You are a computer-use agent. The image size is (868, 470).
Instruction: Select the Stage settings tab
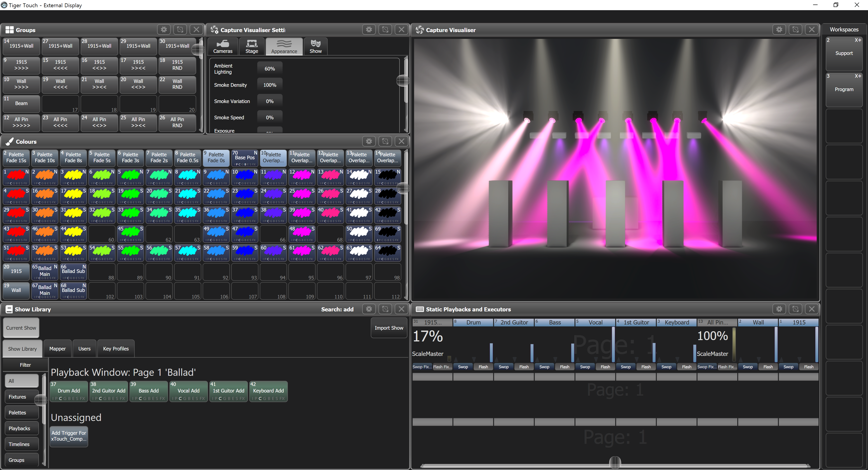[x=252, y=47]
